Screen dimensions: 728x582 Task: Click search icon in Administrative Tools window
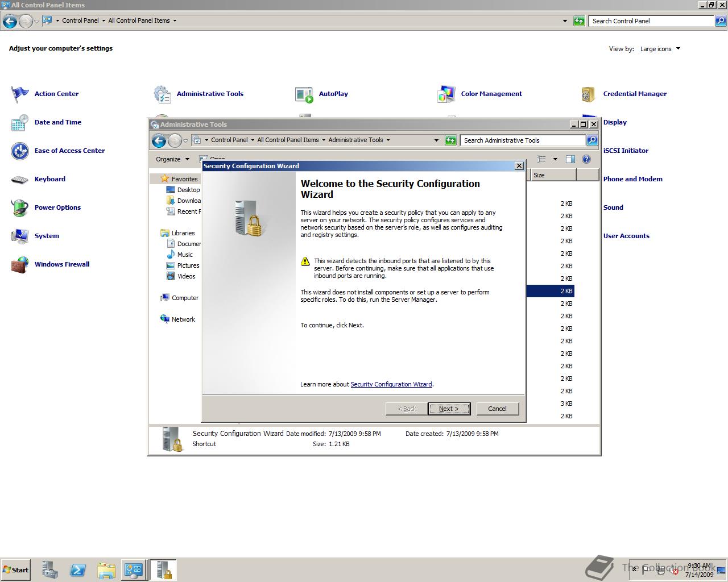click(x=592, y=140)
